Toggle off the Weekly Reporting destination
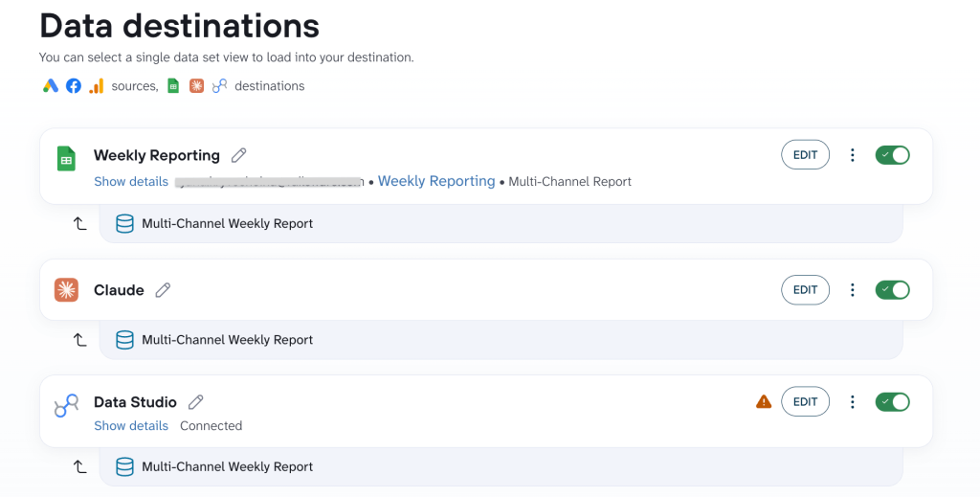 893,155
